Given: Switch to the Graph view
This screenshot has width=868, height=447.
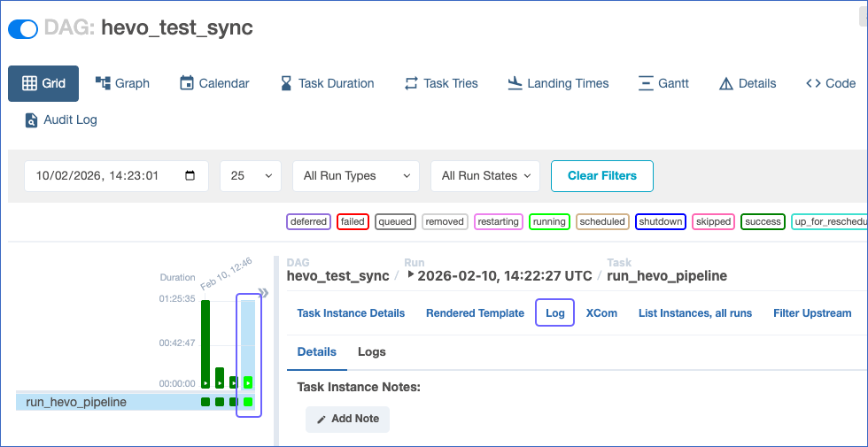Looking at the screenshot, I should point(122,83).
